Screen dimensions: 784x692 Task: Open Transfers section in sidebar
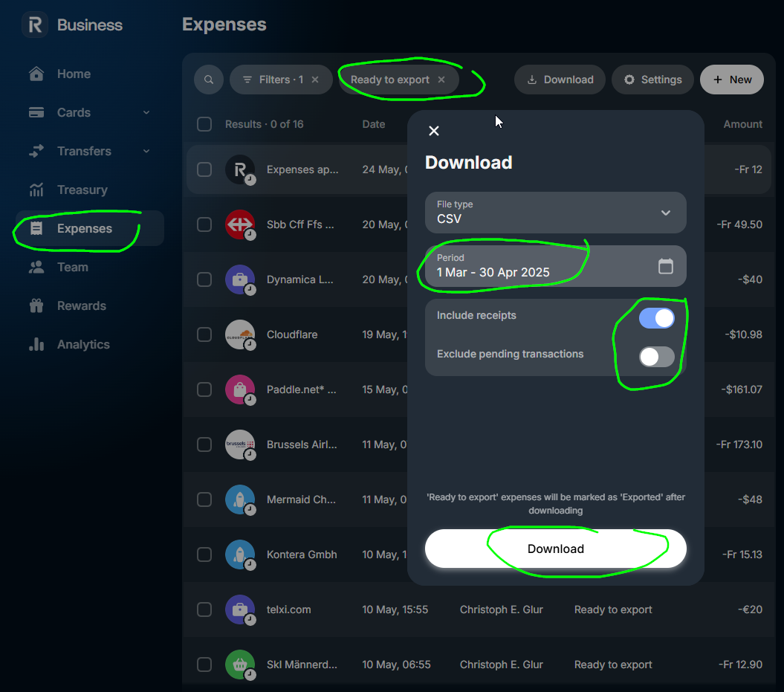point(90,151)
